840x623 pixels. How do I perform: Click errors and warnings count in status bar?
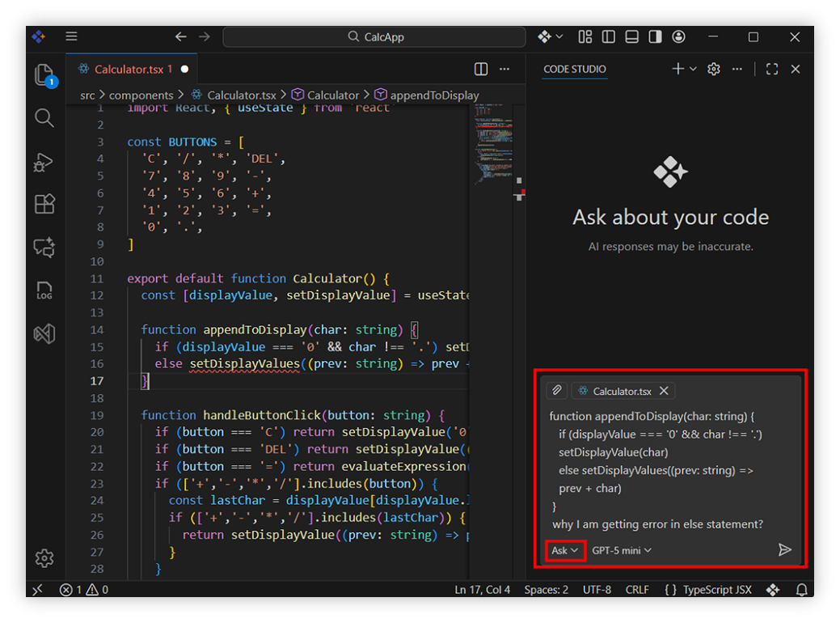tap(84, 590)
